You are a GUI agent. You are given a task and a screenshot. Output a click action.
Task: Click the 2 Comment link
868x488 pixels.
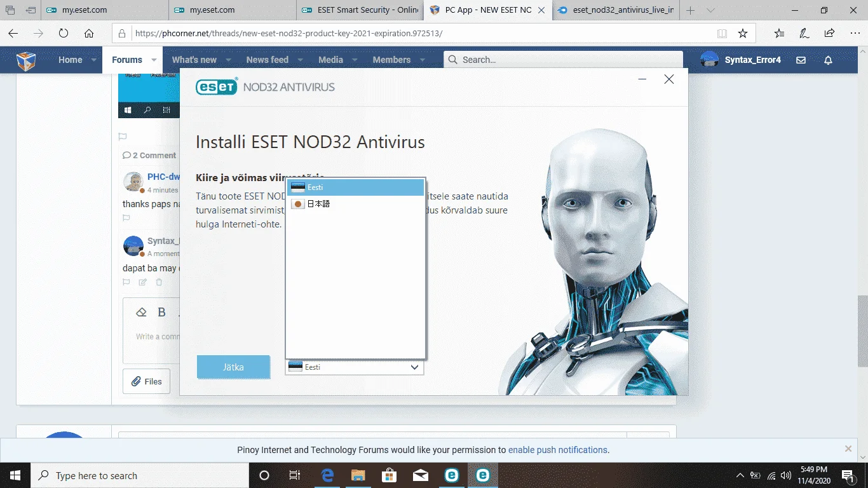tap(149, 155)
